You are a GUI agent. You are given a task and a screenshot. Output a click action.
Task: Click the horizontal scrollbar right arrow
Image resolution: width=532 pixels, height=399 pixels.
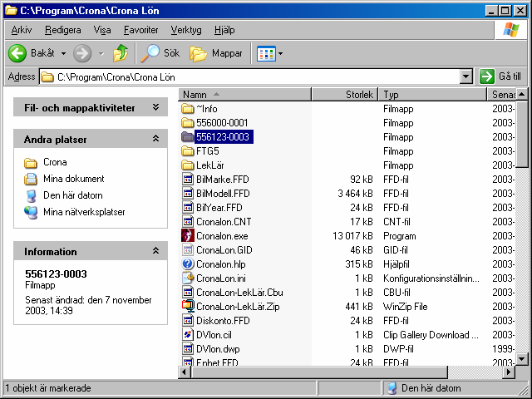tap(508, 372)
